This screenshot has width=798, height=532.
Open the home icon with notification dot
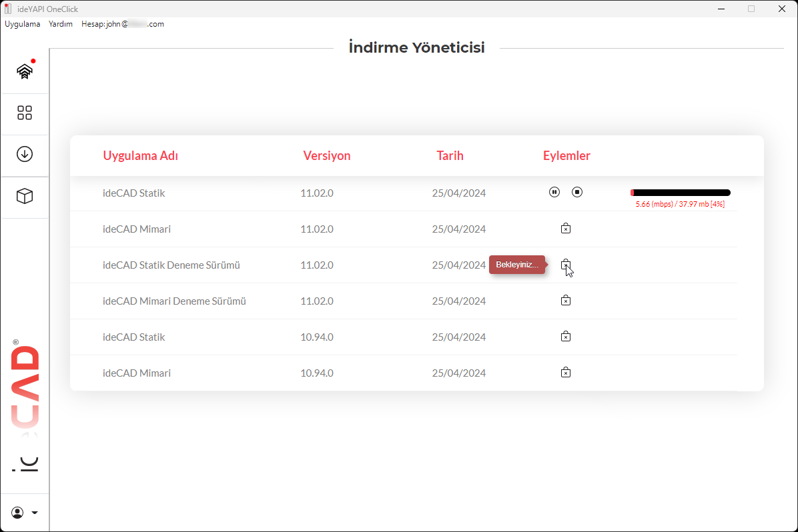(25, 71)
